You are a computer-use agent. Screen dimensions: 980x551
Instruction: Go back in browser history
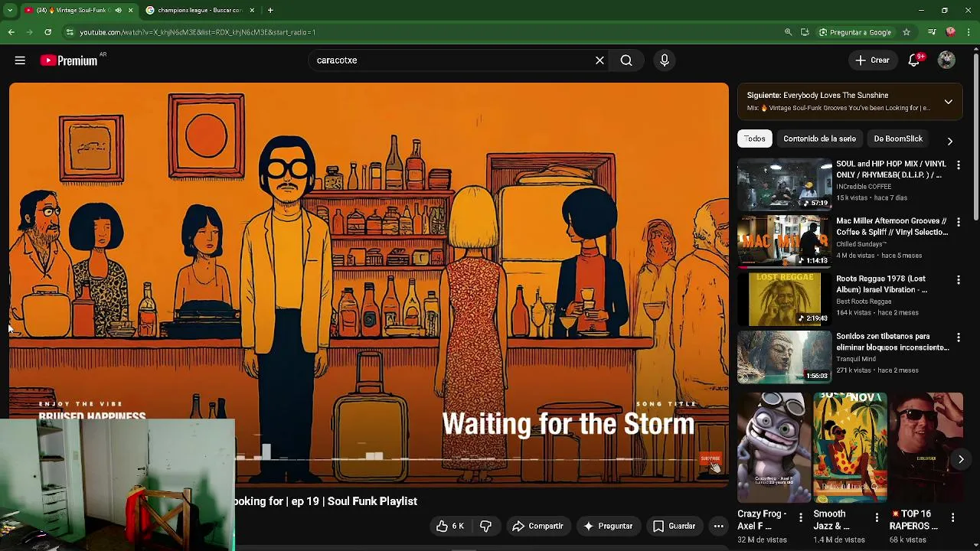[11, 32]
